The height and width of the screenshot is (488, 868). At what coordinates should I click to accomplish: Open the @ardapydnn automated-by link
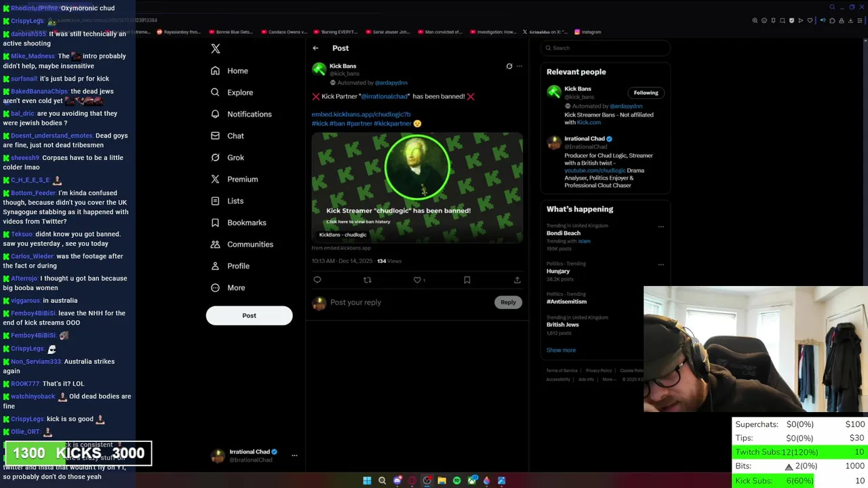391,83
